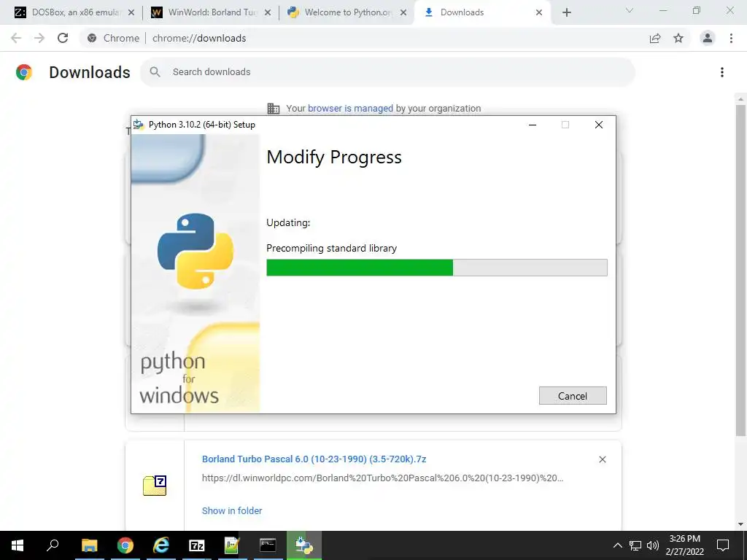Open File Explorer from the taskbar
This screenshot has width=747, height=560.
pos(90,545)
